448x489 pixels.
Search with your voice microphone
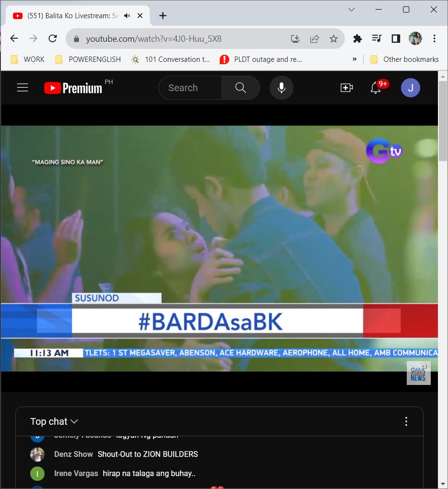(x=282, y=88)
